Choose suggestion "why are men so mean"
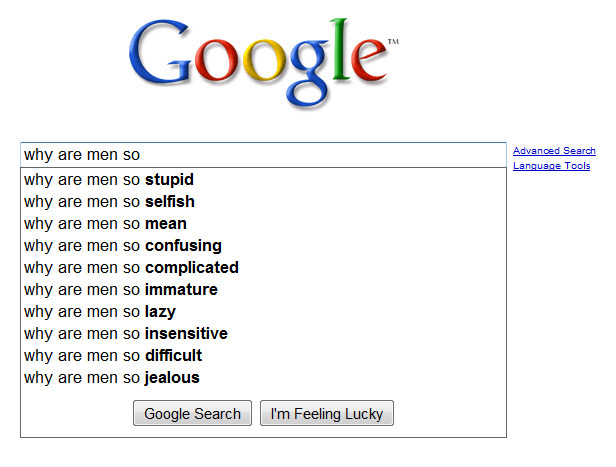Image resolution: width=616 pixels, height=467 pixels. pos(105,224)
